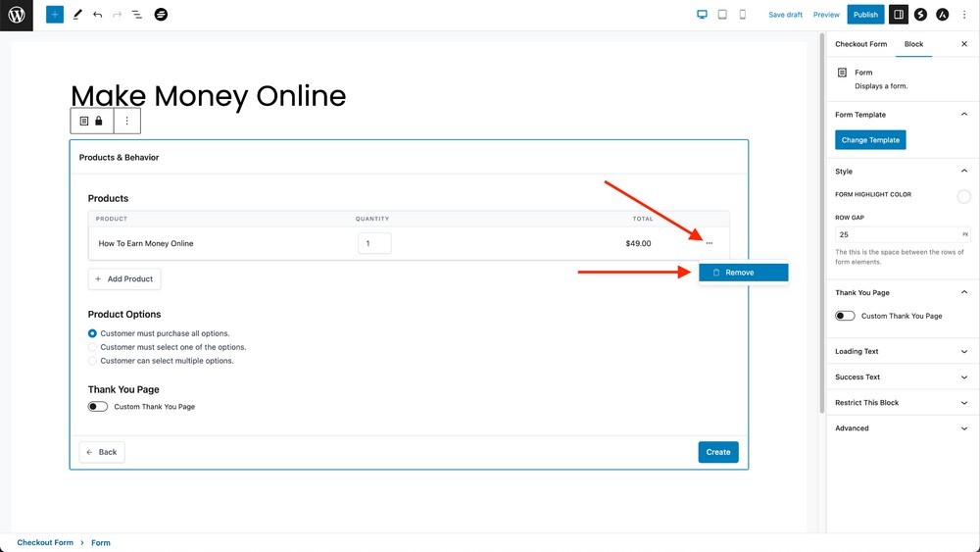Click the Create button

point(718,452)
